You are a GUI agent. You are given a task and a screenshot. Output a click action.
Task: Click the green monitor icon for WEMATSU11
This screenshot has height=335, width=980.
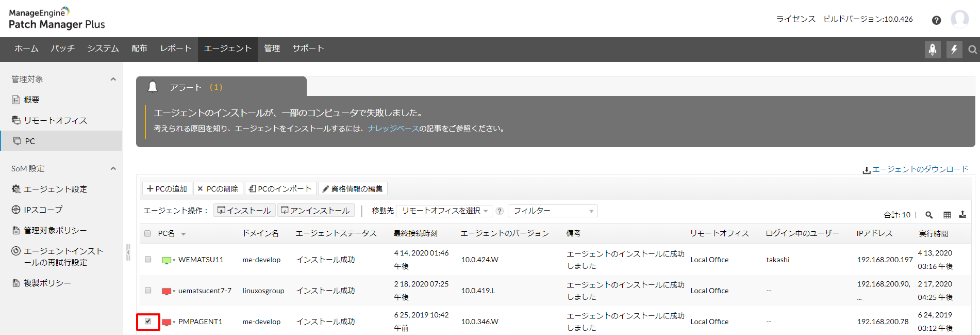click(167, 260)
